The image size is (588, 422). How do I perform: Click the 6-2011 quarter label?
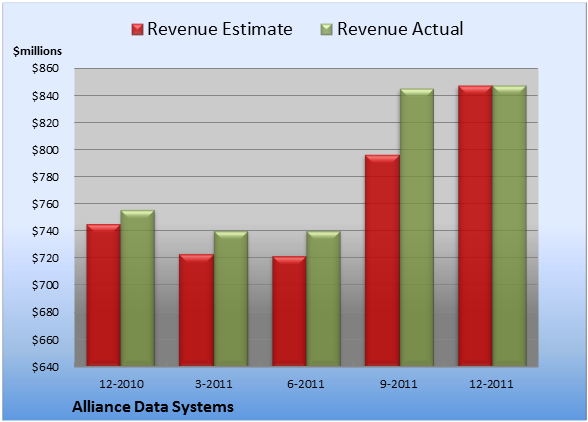click(306, 384)
